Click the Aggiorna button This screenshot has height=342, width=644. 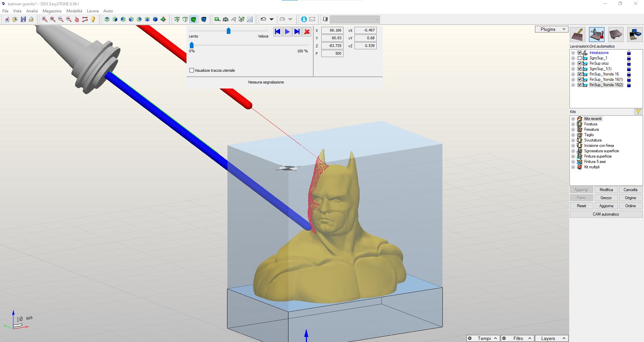[606, 206]
